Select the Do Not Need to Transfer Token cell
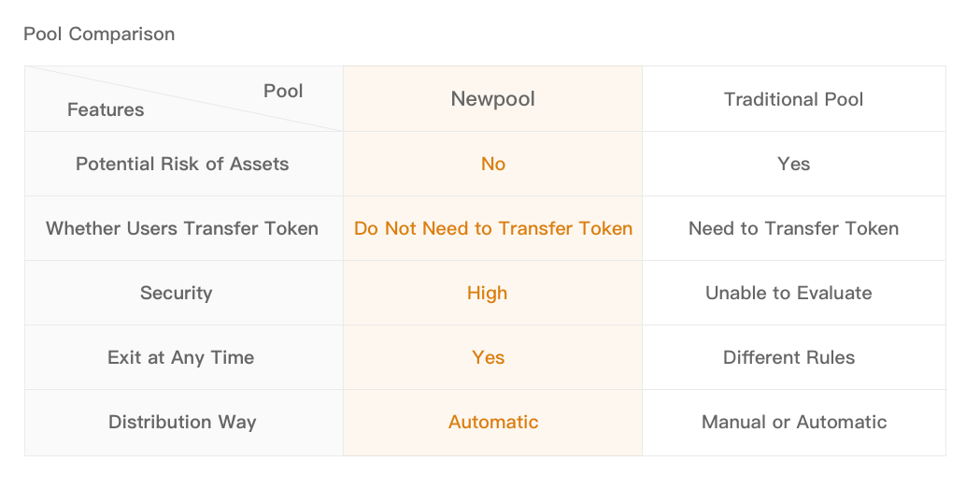The image size is (980, 490). (493, 228)
